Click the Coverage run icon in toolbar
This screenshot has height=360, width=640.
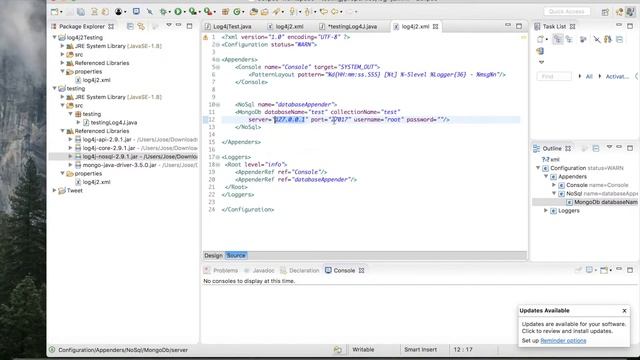pyautogui.click(x=192, y=12)
